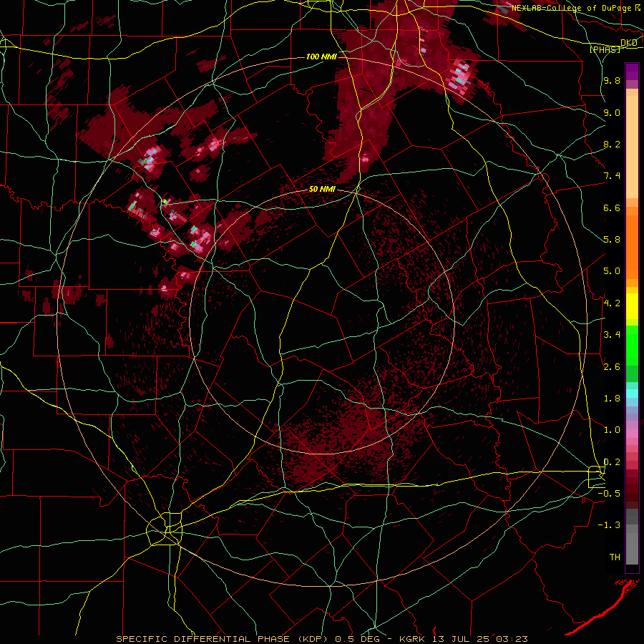The image size is (644, 644).
Task: Pick the cyan segment of the color bar
Action: point(632,394)
